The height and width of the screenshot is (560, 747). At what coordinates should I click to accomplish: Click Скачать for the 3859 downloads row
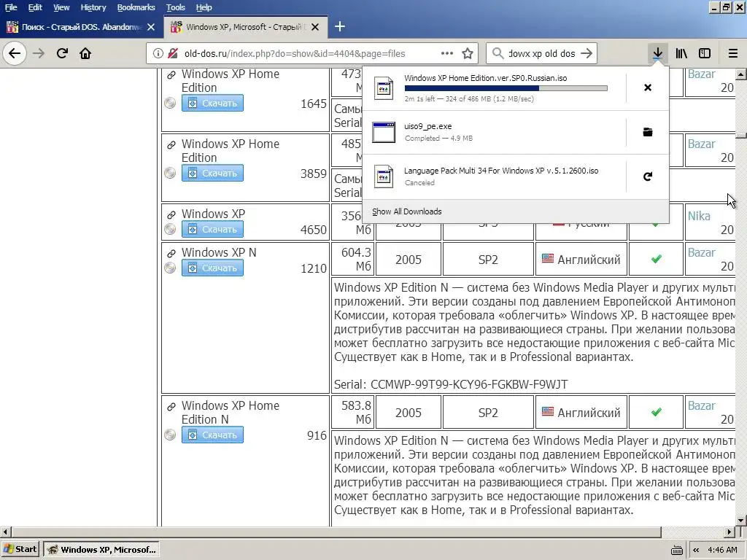(x=212, y=173)
